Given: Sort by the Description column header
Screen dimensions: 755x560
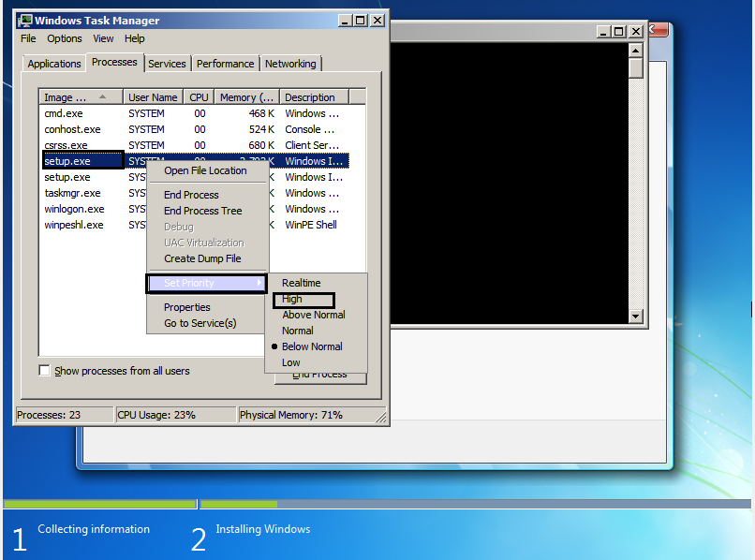Looking at the screenshot, I should [x=314, y=97].
